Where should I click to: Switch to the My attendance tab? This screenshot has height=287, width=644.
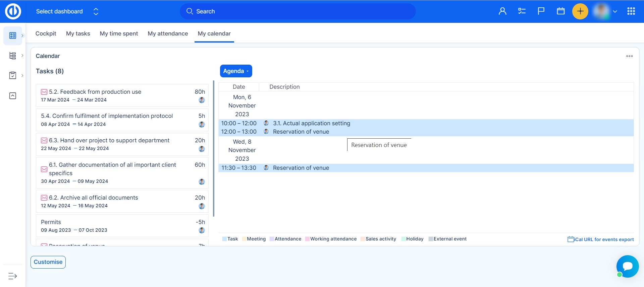point(168,33)
